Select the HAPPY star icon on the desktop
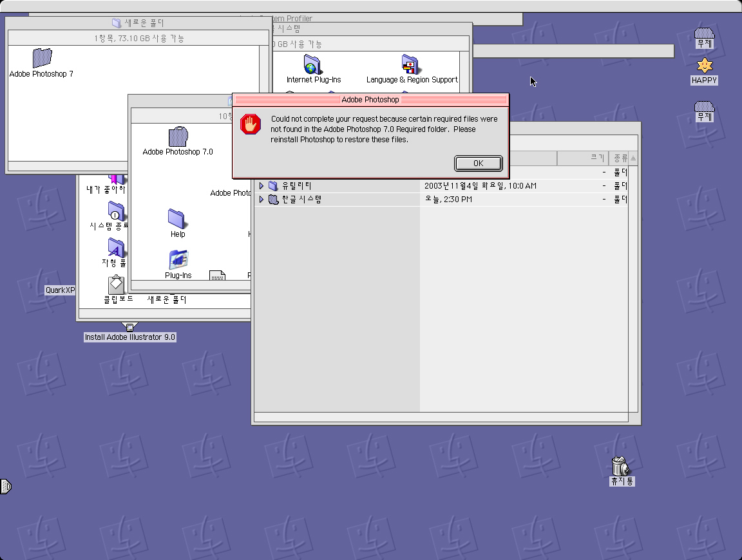The height and width of the screenshot is (560, 742). pyautogui.click(x=705, y=65)
